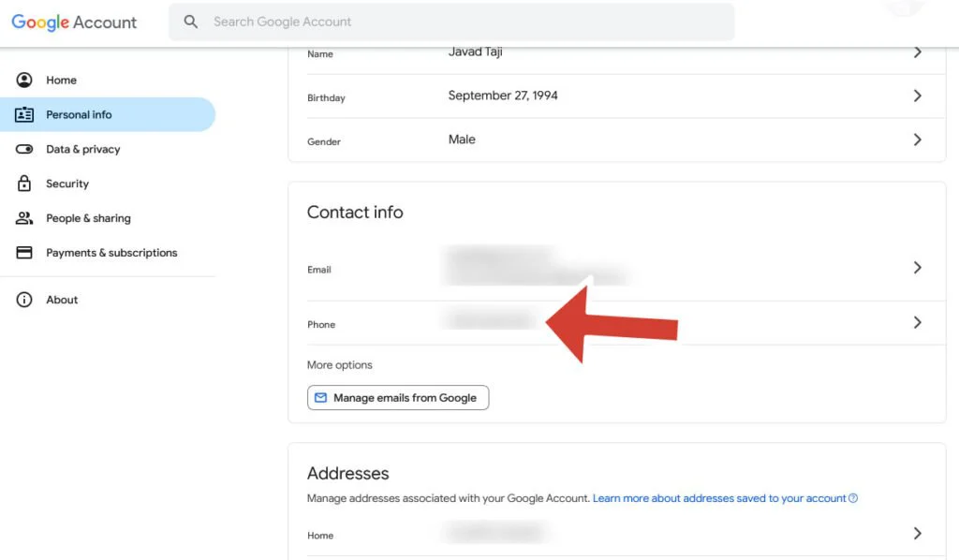This screenshot has width=959, height=560.
Task: Click the Home icon in the sidebar
Action: pyautogui.click(x=25, y=80)
